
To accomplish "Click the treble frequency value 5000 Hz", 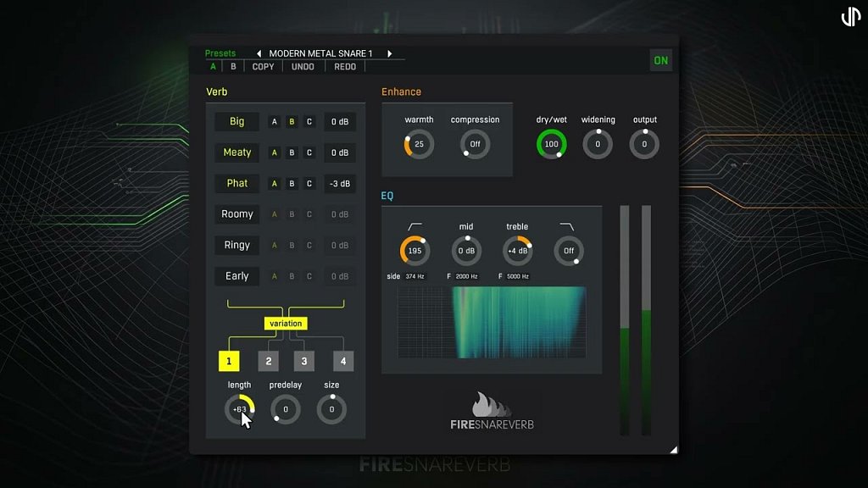I will (518, 276).
